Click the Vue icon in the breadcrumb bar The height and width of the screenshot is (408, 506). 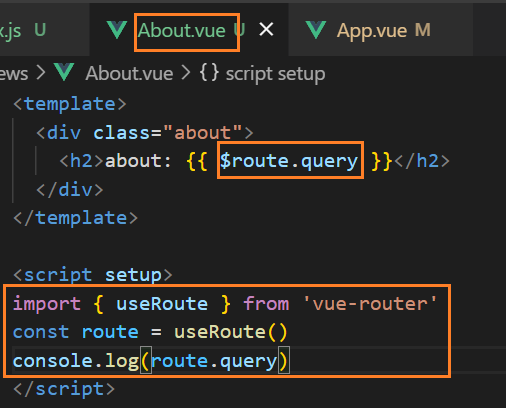(x=64, y=72)
